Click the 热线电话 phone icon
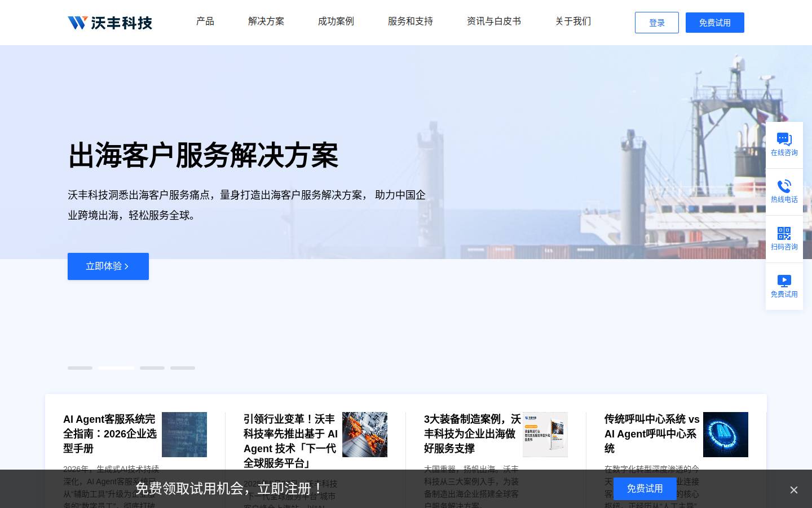Screen dimensions: 812x508 coord(784,186)
